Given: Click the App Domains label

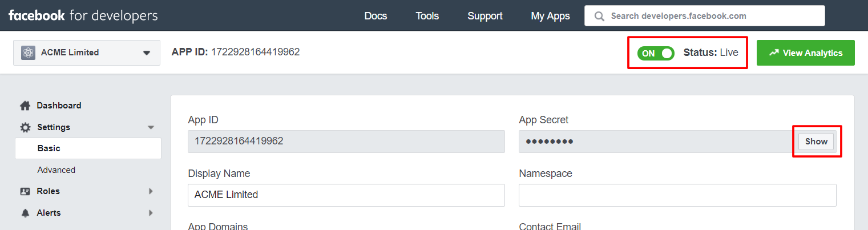Looking at the screenshot, I should tap(218, 226).
